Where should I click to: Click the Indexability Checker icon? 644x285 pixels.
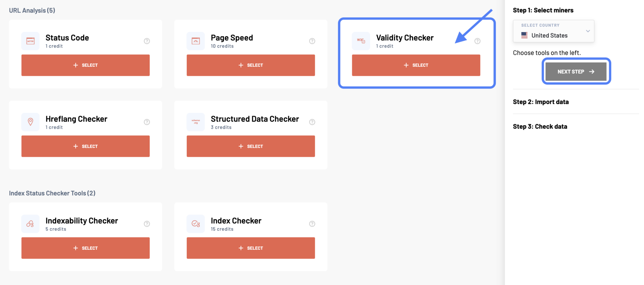tap(30, 224)
